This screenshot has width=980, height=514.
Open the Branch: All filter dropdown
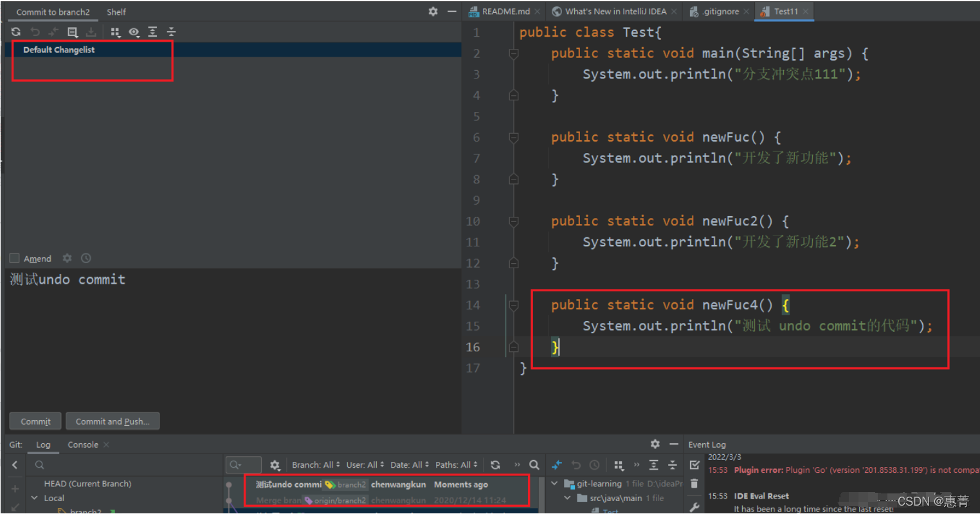point(316,464)
